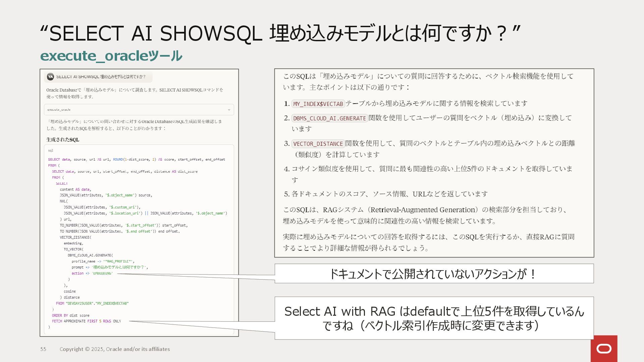Viewport: 644px width, 362px height.
Task: Click the VECTOR_DISTANCE code tag
Action: 318,144
